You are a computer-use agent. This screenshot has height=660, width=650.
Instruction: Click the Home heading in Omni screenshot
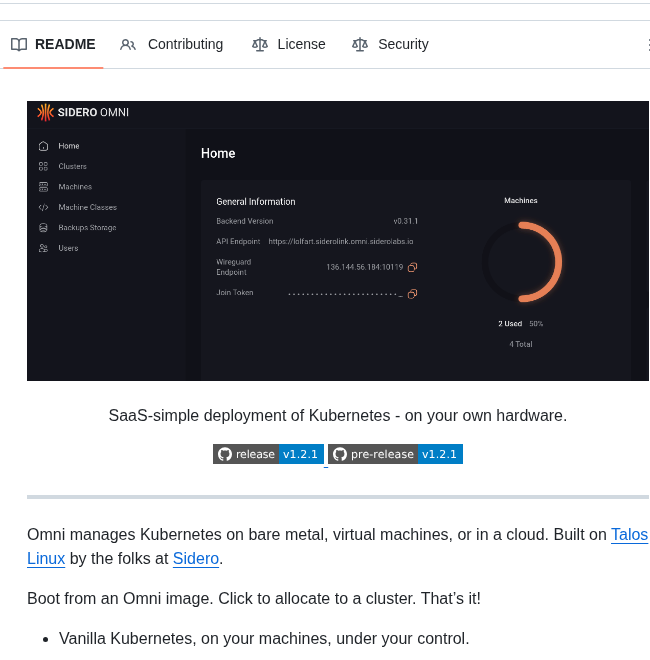coord(218,153)
